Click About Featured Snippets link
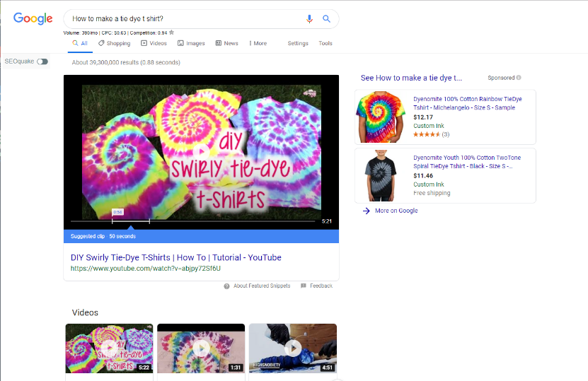This screenshot has width=588, height=381. click(x=262, y=286)
